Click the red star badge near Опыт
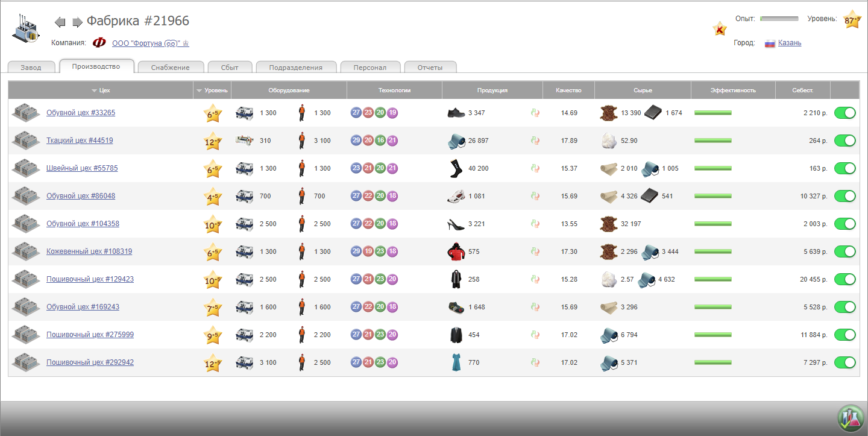 719,28
